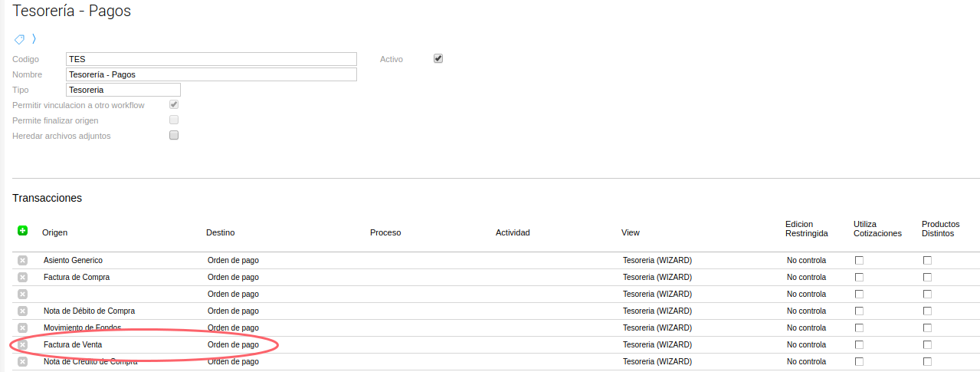Remove the Factura de Compra row
Image resolution: width=980 pixels, height=372 pixels.
coord(22,278)
